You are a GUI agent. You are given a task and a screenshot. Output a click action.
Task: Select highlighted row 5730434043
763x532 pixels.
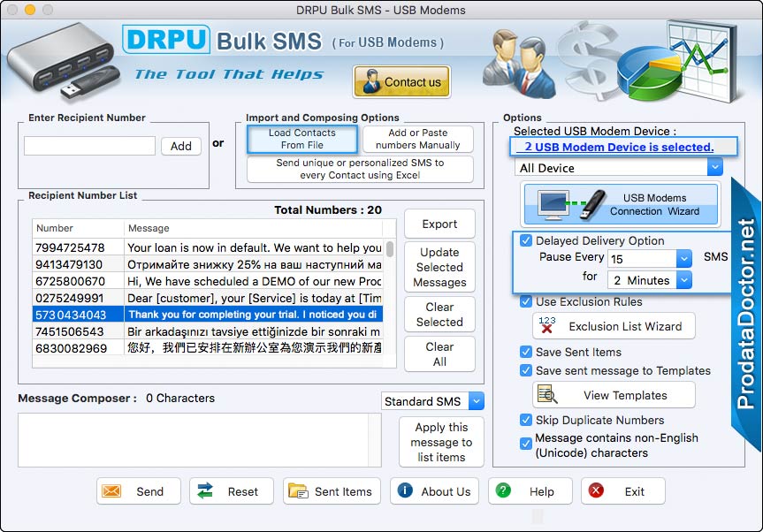(x=208, y=314)
